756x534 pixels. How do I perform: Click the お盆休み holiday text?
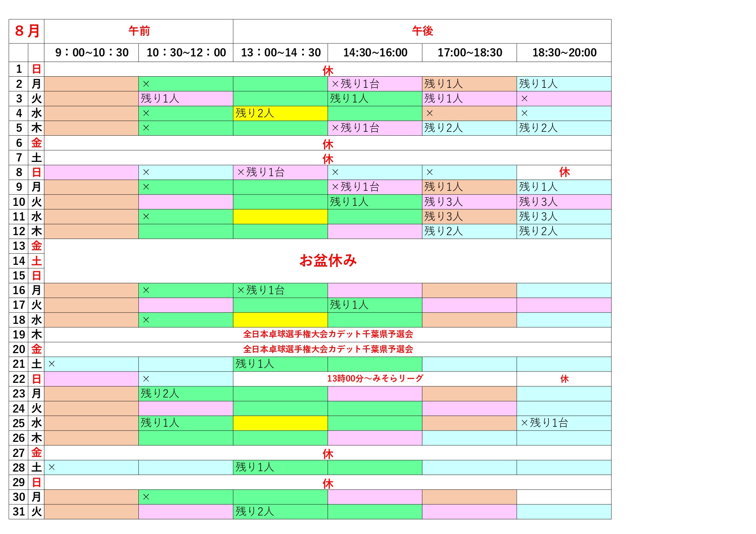(x=328, y=261)
